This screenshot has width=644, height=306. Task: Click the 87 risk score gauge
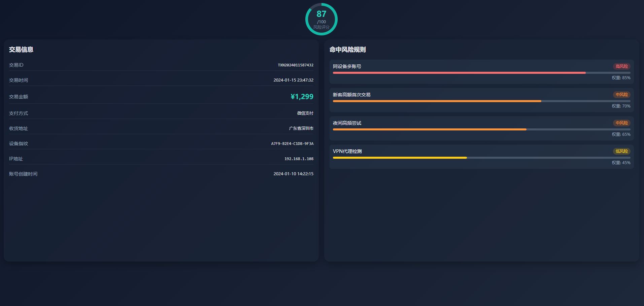coord(321,19)
